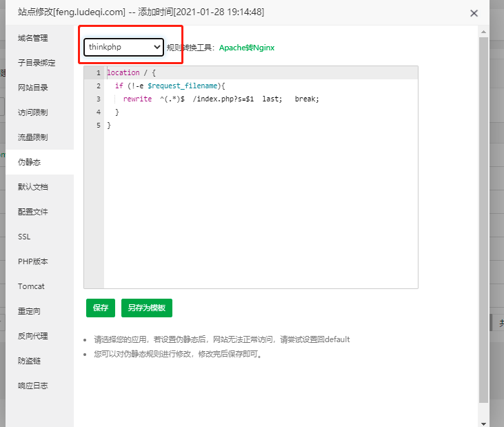504x427 pixels.
Task: Open the Tomcat tab
Action: pyautogui.click(x=31, y=286)
